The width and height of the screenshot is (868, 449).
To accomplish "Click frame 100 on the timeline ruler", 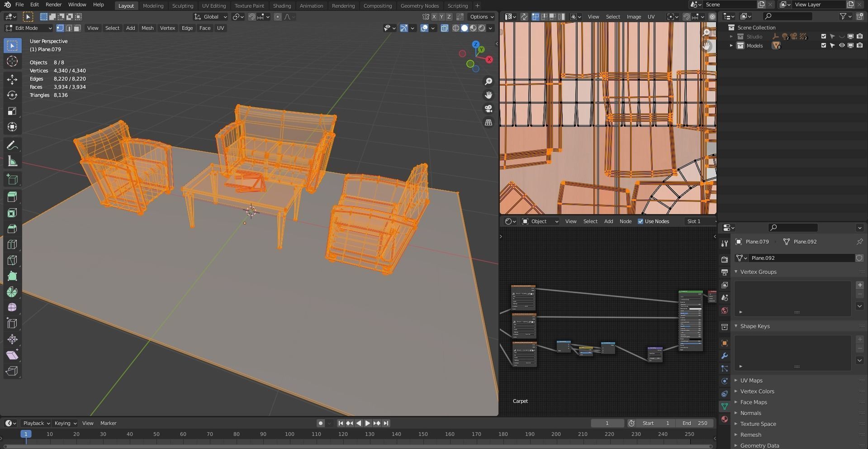I will tap(289, 434).
